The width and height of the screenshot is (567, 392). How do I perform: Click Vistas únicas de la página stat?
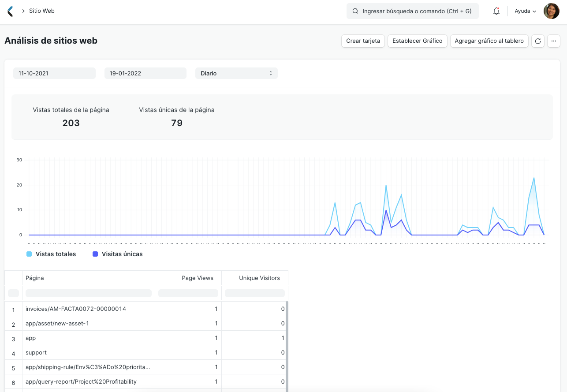[177, 110]
